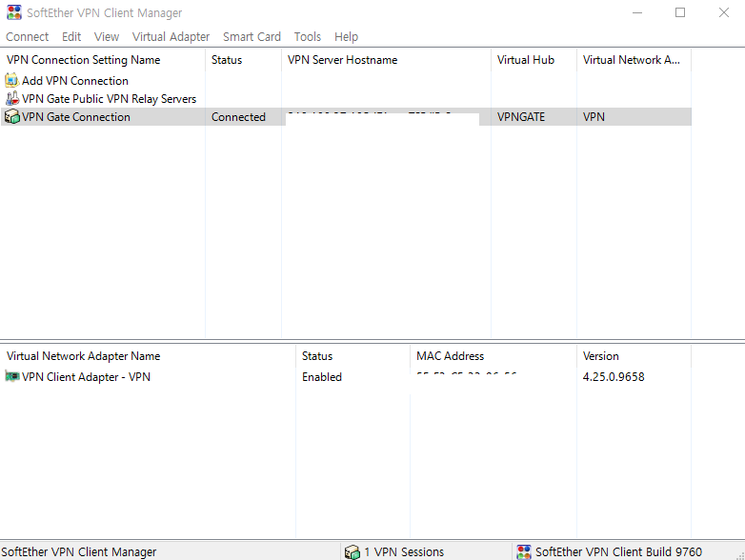This screenshot has width=745, height=560.
Task: Sort by VPN Connection Setting Name column
Action: point(103,60)
